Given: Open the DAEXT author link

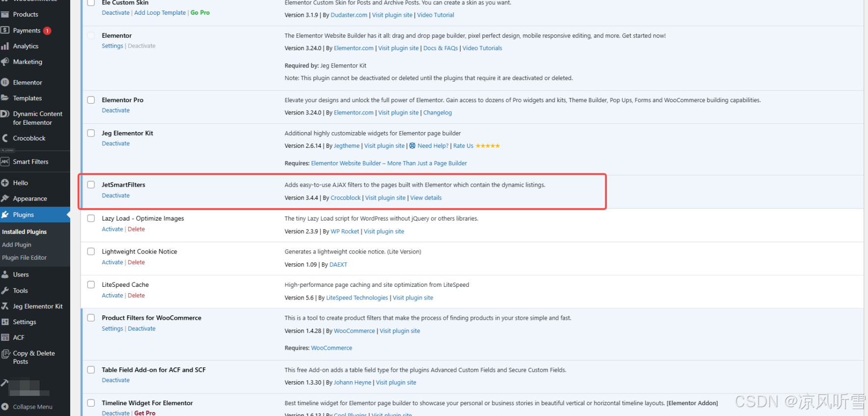Looking at the screenshot, I should coord(338,265).
